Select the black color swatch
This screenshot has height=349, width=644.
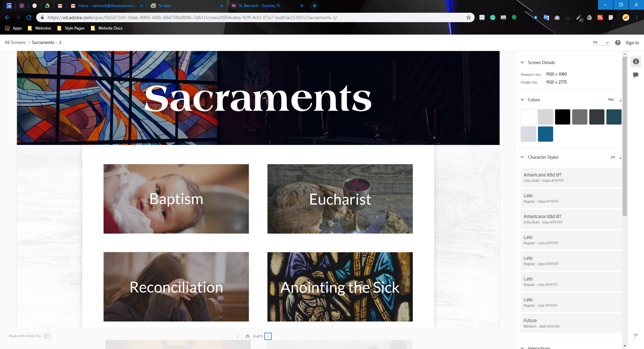tap(562, 117)
